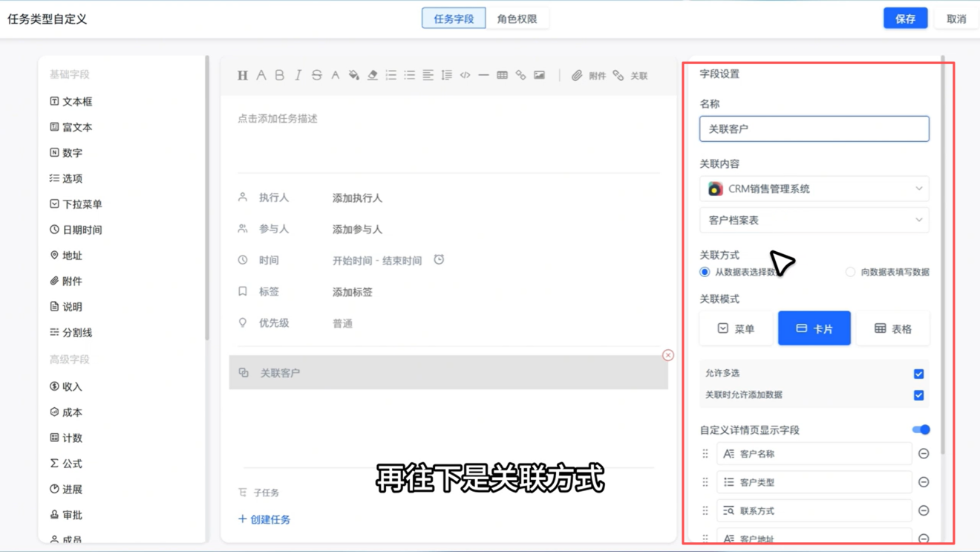Remove the 关联客户 field with red X

tap(668, 355)
